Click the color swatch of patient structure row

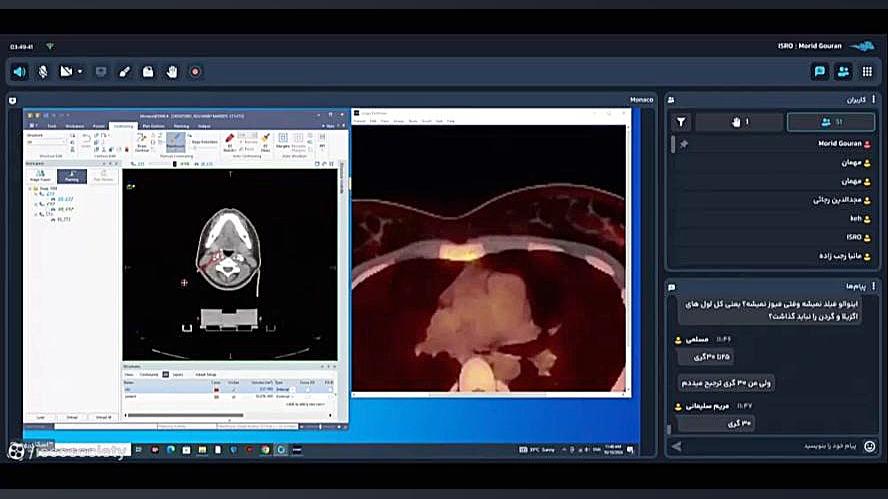pyautogui.click(x=216, y=396)
